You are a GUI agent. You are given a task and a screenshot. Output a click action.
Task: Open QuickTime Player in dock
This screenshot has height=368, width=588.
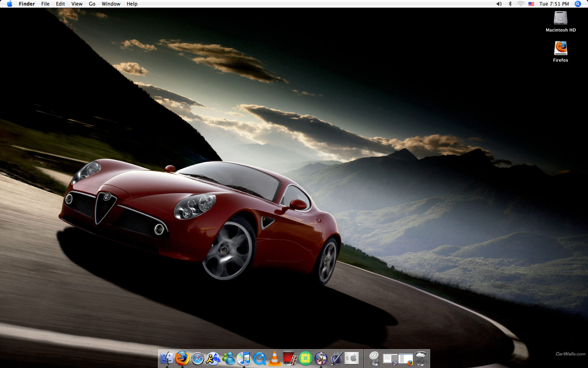(260, 359)
